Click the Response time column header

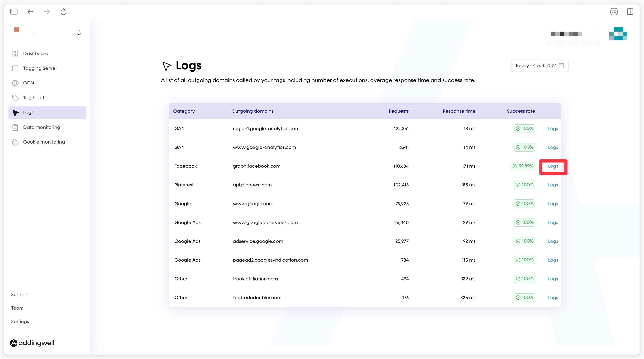[459, 111]
